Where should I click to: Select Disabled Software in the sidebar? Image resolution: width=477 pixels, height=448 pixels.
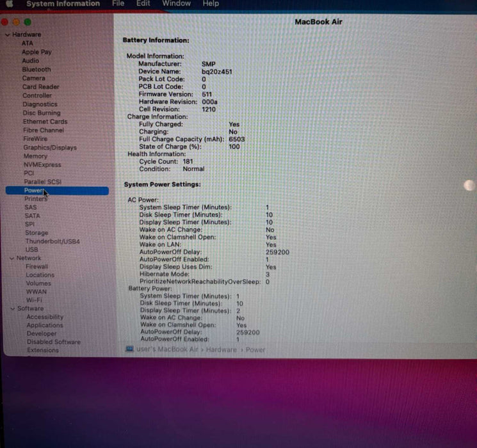click(54, 342)
